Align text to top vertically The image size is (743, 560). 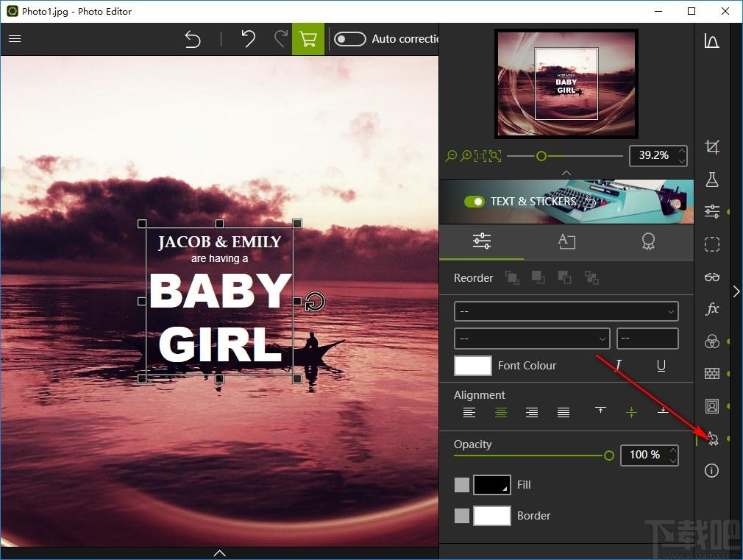600,411
